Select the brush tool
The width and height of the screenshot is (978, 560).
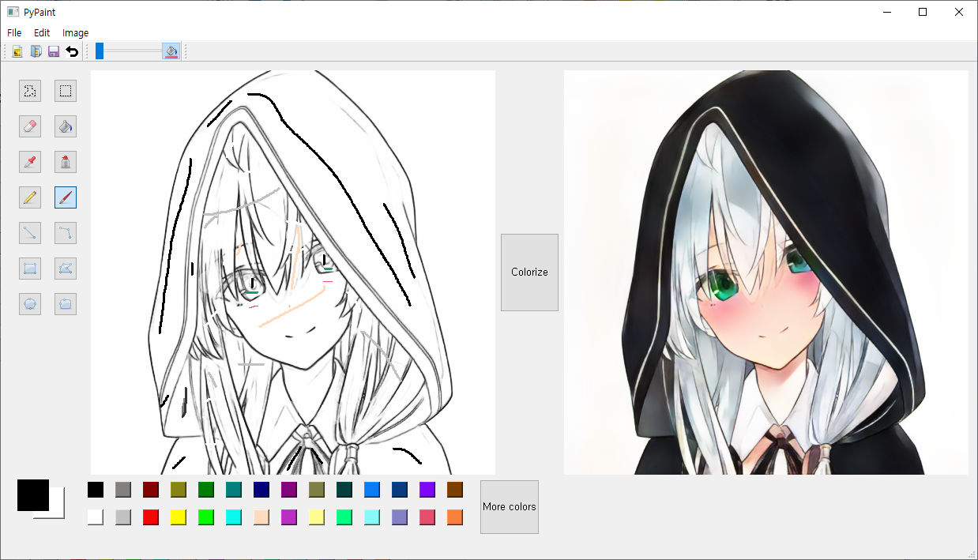[66, 197]
